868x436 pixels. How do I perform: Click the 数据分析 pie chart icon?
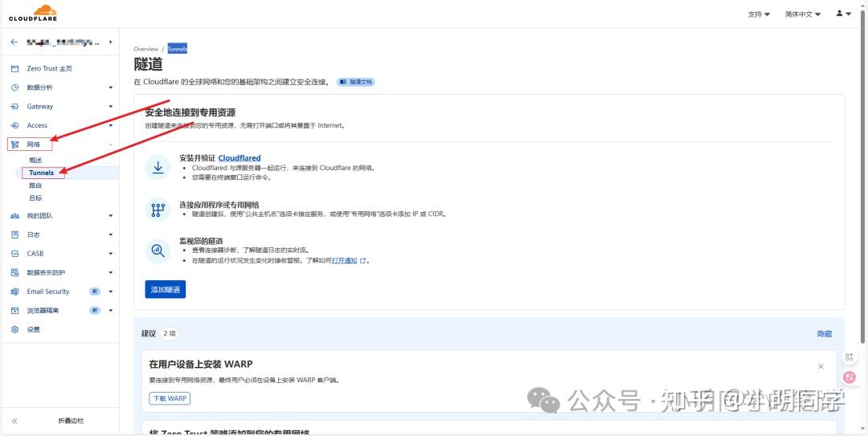[15, 88]
